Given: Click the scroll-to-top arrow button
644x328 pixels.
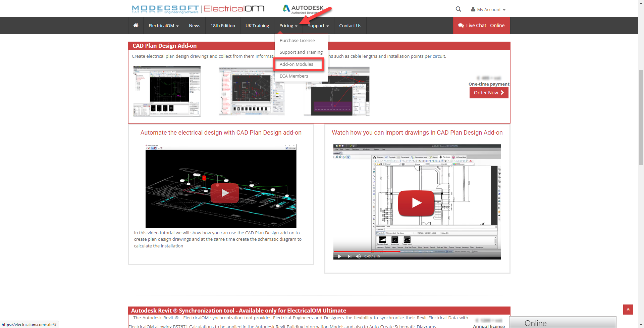Looking at the screenshot, I should click(x=628, y=310).
